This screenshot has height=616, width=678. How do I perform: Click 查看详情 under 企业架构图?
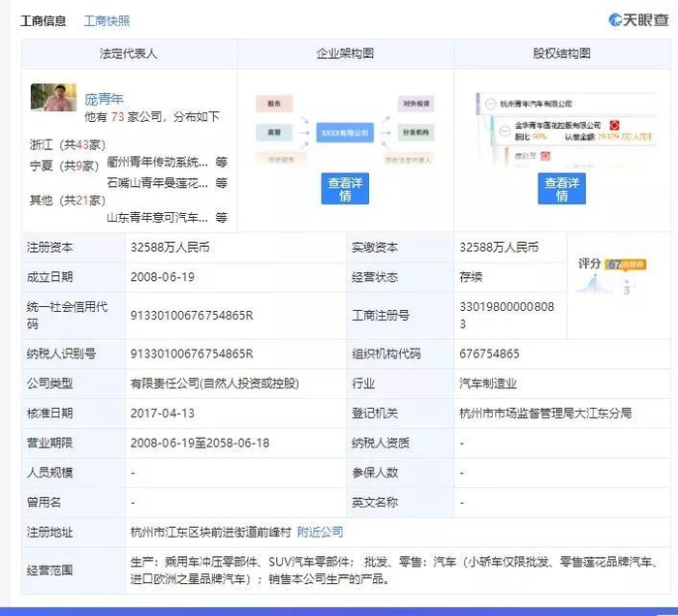click(345, 189)
